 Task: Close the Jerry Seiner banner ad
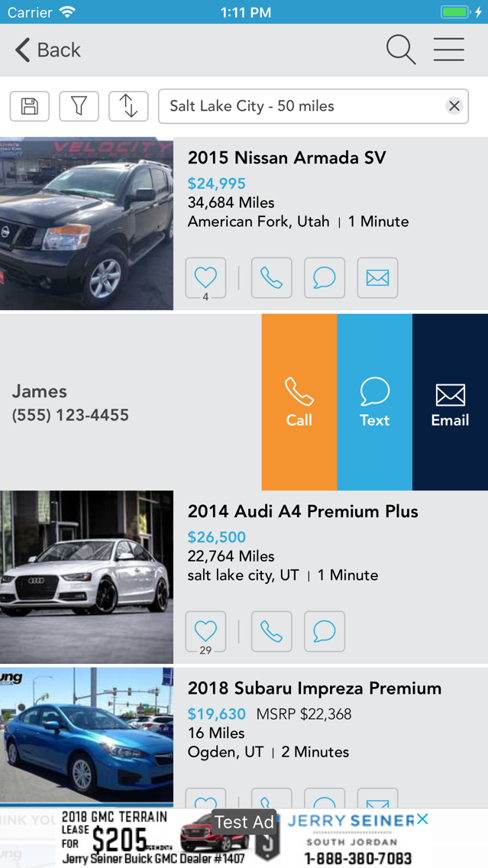point(422,818)
